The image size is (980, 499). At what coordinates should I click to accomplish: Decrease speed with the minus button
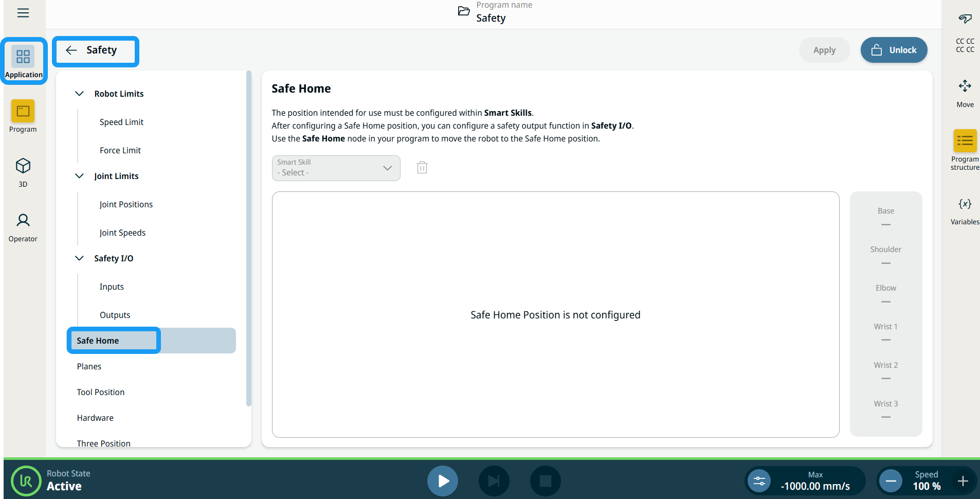pos(891,481)
